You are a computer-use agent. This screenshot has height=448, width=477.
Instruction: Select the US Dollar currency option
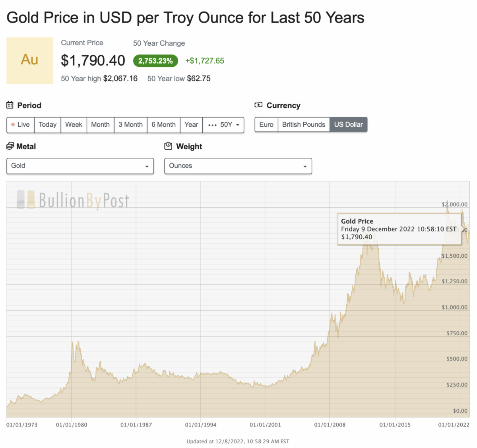348,125
